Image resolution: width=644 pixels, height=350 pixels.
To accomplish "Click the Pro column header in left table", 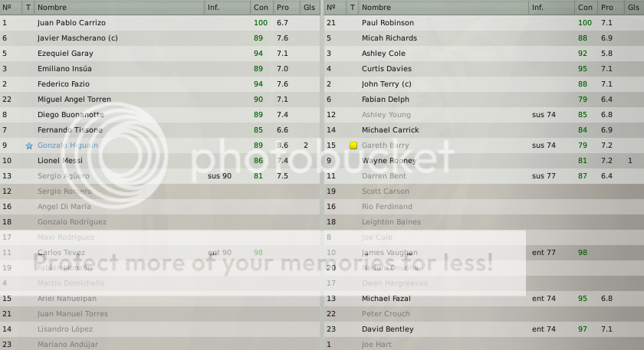I will click(284, 8).
